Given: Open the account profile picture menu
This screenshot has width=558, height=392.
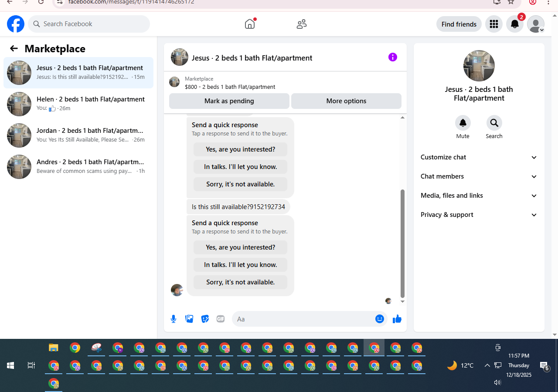Looking at the screenshot, I should point(536,24).
